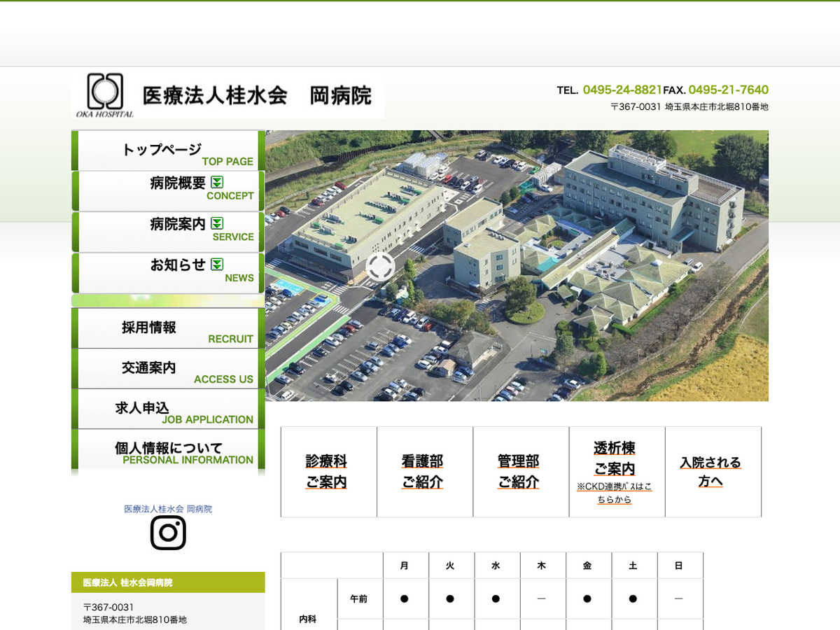Open the 透析棟ご案内 link
The width and height of the screenshot is (840, 630).
tap(614, 458)
